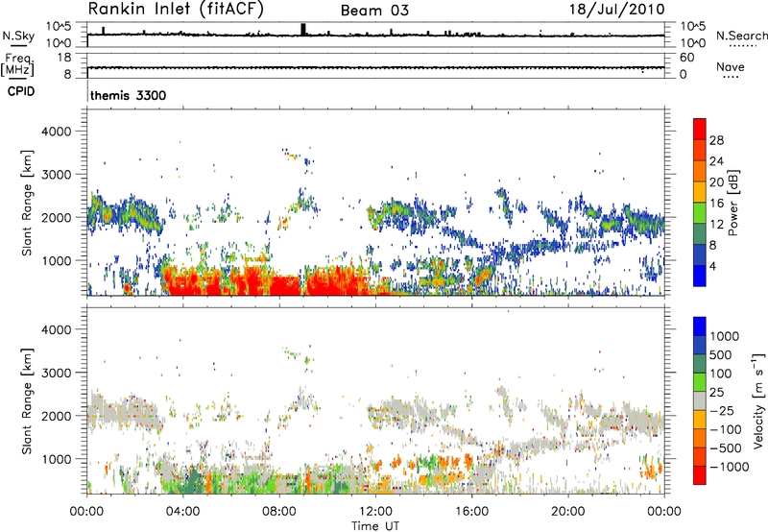Screen dimensions: 768x532
Task: Click the date '18/Jul/2010'
Action: pos(616,10)
